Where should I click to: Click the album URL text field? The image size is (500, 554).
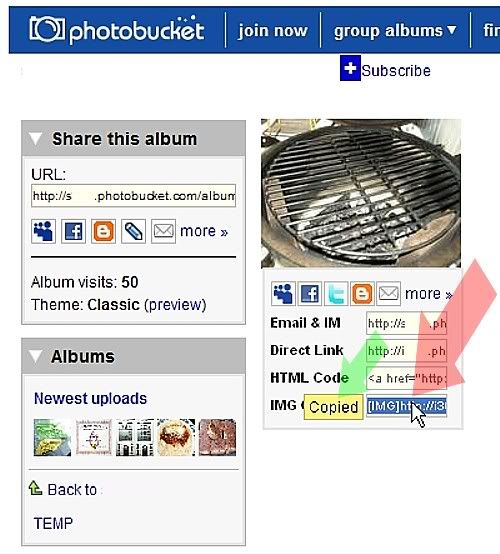click(133, 196)
